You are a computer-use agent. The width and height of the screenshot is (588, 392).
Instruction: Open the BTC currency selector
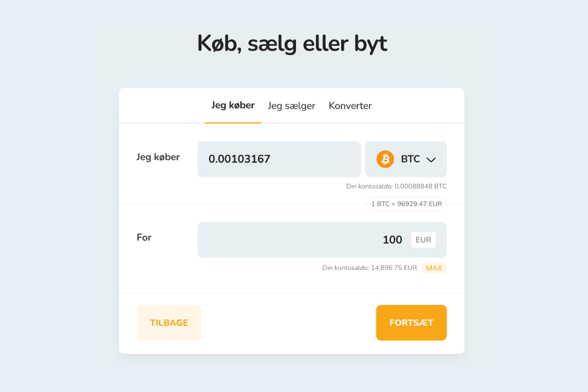pos(406,159)
